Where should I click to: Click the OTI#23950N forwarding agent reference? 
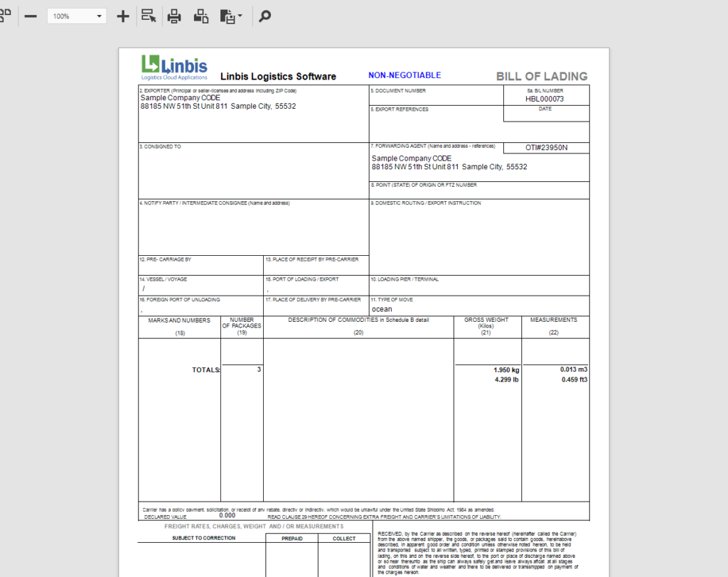click(546, 148)
